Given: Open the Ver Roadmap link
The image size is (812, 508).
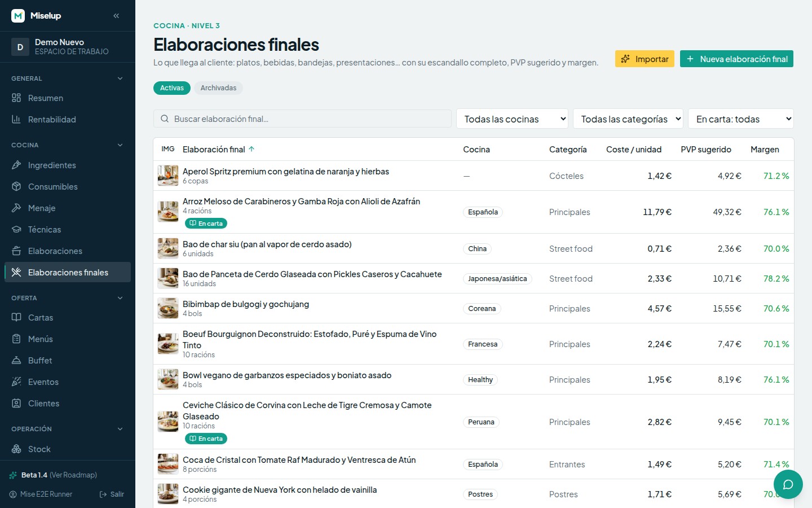Looking at the screenshot, I should [73, 475].
